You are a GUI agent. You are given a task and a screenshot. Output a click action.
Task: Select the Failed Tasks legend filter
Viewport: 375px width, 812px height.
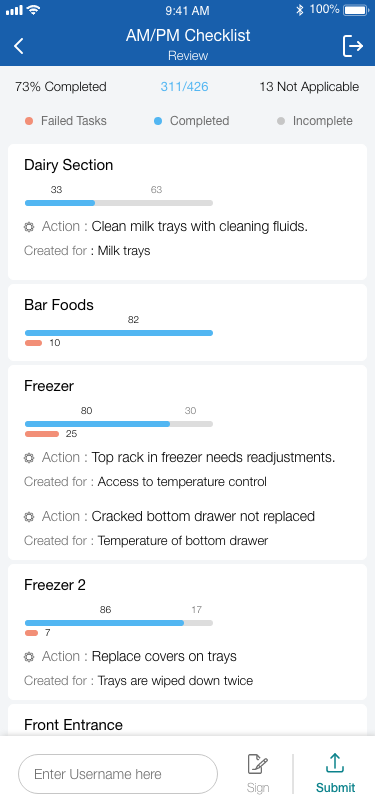66,121
